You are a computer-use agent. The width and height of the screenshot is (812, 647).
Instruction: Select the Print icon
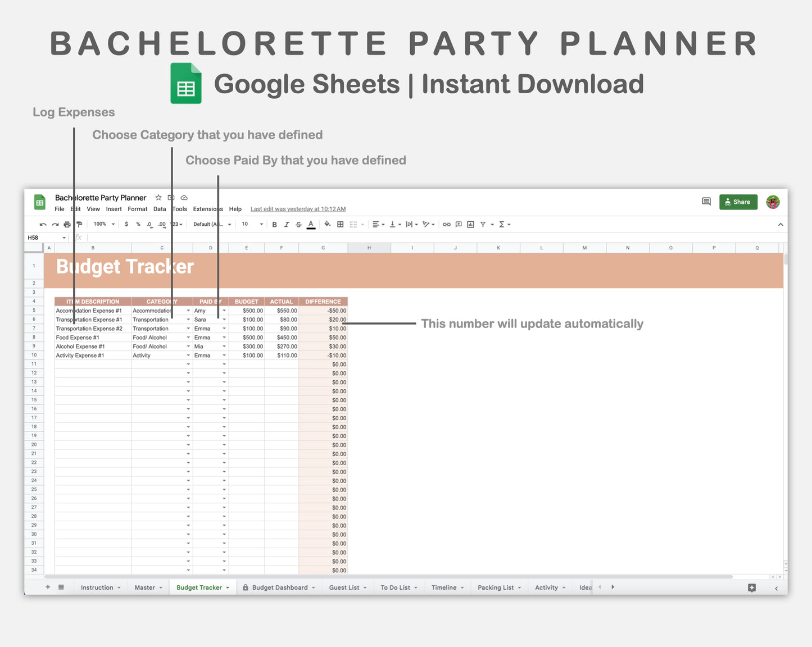coord(67,224)
